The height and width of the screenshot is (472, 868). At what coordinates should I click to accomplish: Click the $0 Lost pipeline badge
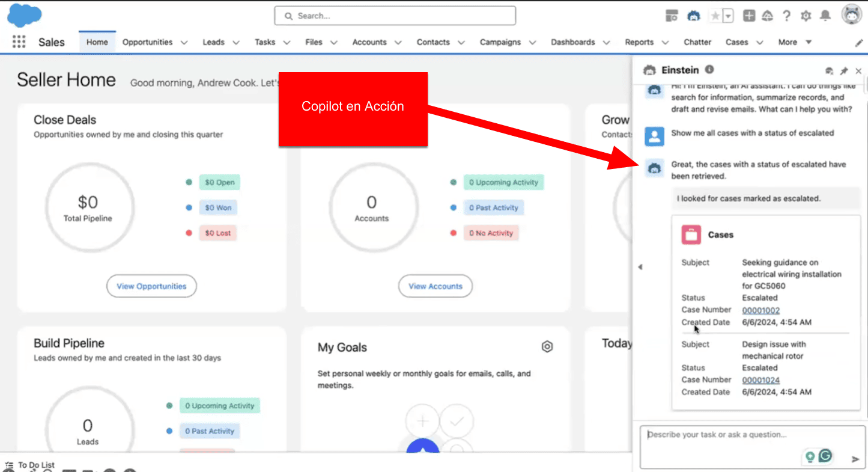pos(218,233)
